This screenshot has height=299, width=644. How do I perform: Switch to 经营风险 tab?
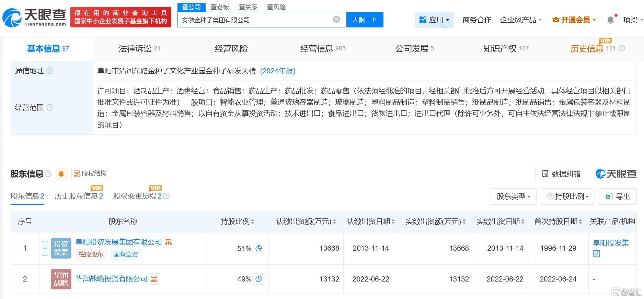click(x=231, y=49)
